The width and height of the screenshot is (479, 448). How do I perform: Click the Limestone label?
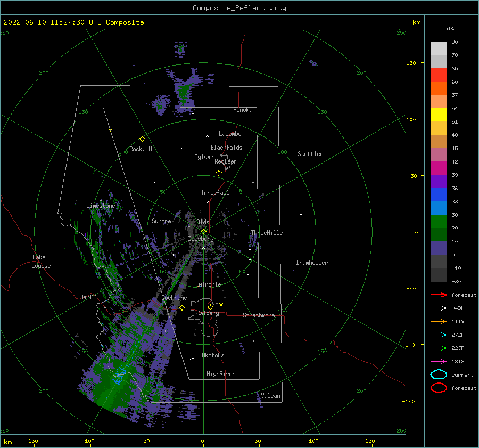(x=101, y=206)
